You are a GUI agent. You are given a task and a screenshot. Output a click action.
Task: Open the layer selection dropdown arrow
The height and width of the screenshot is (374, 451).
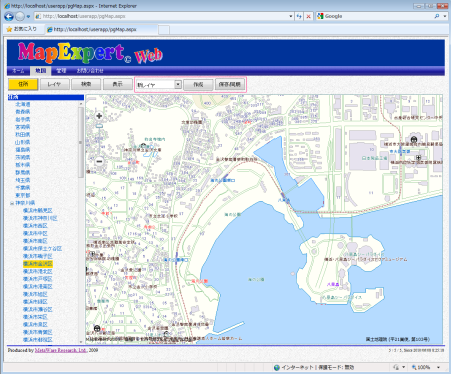(178, 84)
